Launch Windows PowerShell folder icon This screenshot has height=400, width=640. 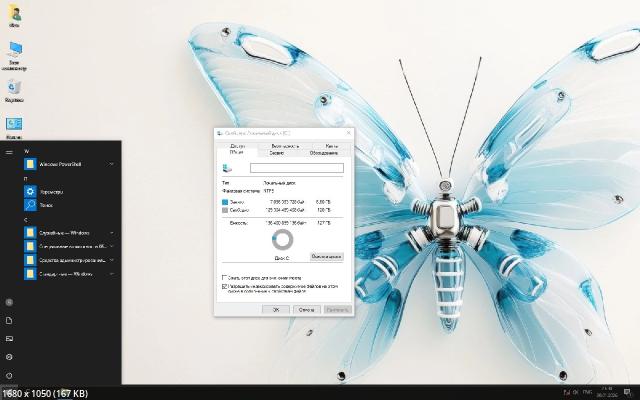31,163
